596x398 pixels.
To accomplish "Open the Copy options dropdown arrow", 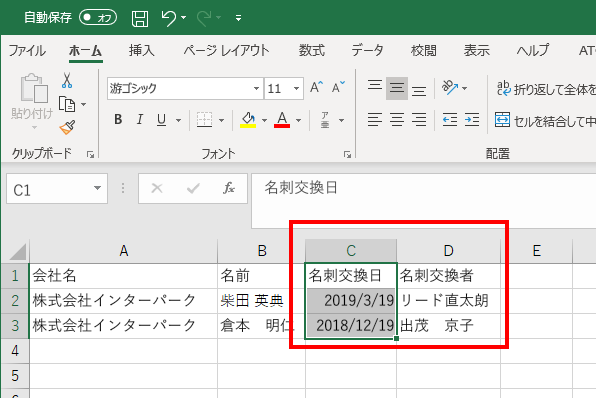I will coord(84,104).
